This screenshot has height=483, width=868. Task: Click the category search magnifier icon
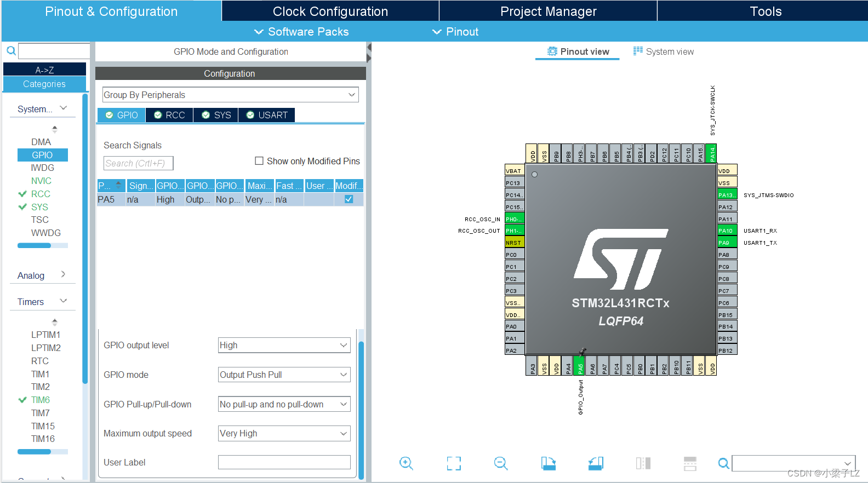click(11, 51)
